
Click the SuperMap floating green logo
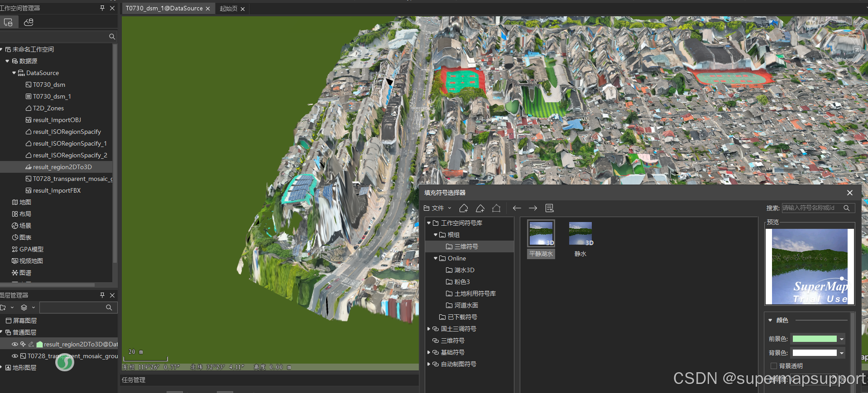pyautogui.click(x=65, y=362)
